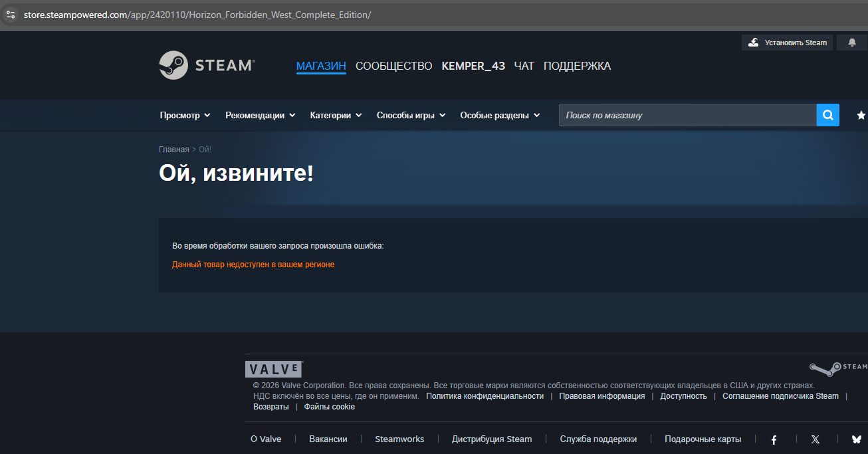Open Steam X (Twitter) icon
868x454 pixels.
coord(815,439)
